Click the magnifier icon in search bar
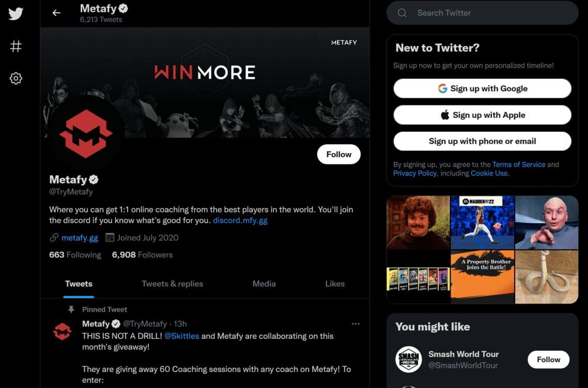The width and height of the screenshot is (588, 388). point(402,13)
